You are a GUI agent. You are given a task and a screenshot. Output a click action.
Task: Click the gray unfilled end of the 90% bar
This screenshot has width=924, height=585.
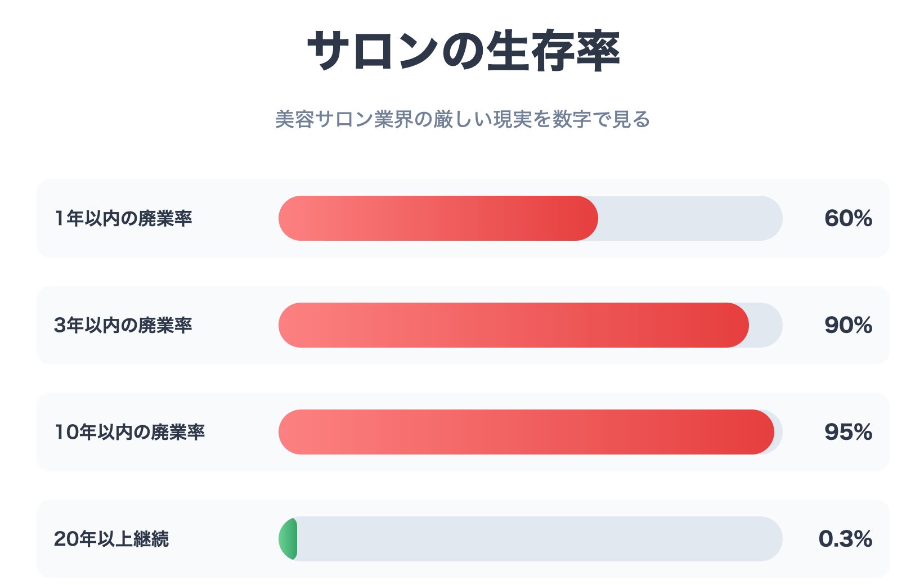[766, 325]
